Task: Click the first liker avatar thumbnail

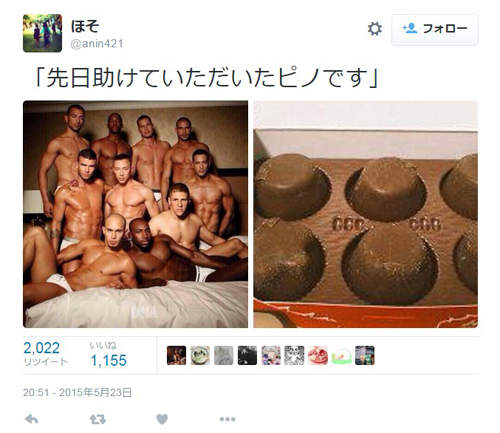Action: click(176, 355)
